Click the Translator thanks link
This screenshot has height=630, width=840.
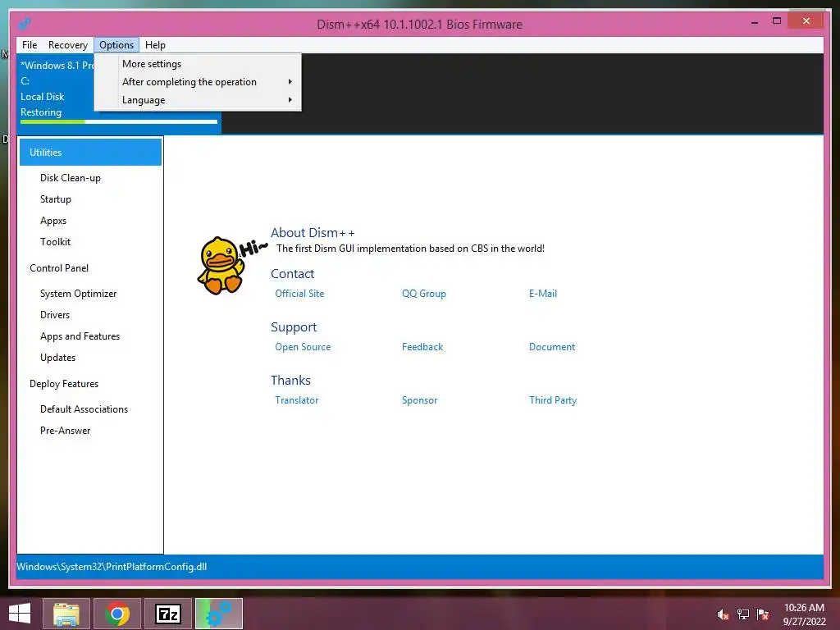[296, 400]
